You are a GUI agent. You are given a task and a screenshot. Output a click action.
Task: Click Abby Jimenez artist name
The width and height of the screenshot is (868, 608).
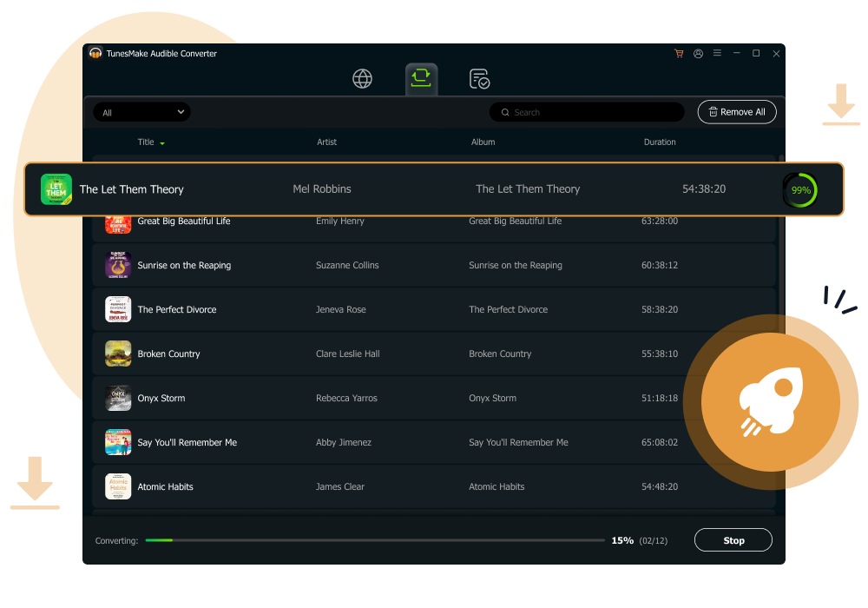pyautogui.click(x=343, y=442)
